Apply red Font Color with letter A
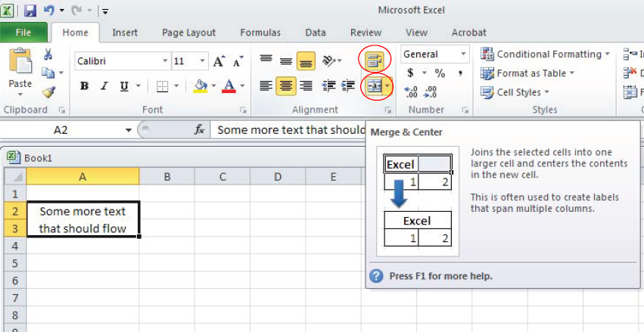This screenshot has height=332, width=644. tap(229, 86)
